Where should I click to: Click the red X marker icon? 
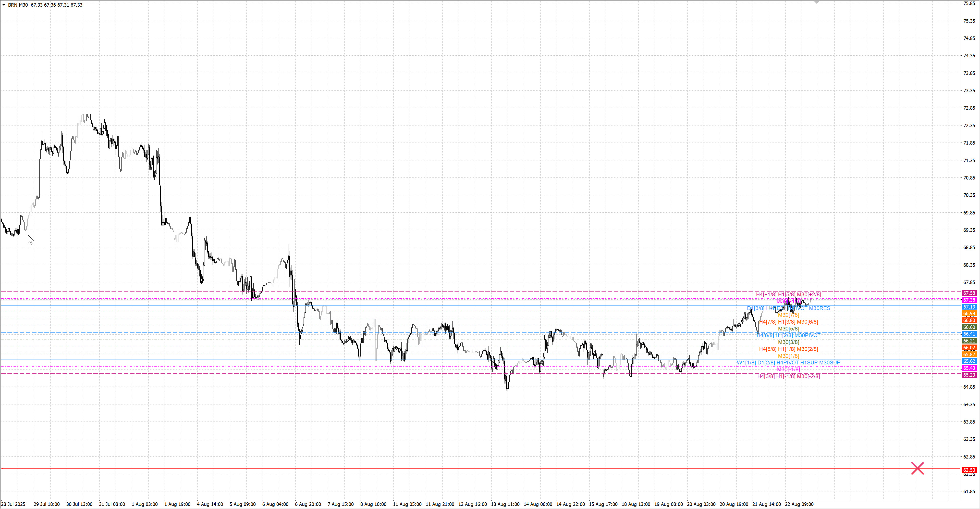pyautogui.click(x=917, y=468)
